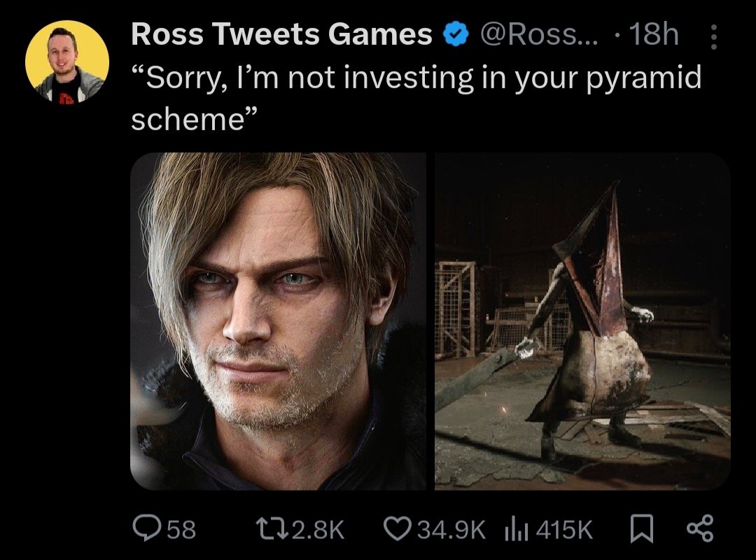Click the verified blue checkmark badge
The height and width of the screenshot is (560, 756).
[x=457, y=33]
